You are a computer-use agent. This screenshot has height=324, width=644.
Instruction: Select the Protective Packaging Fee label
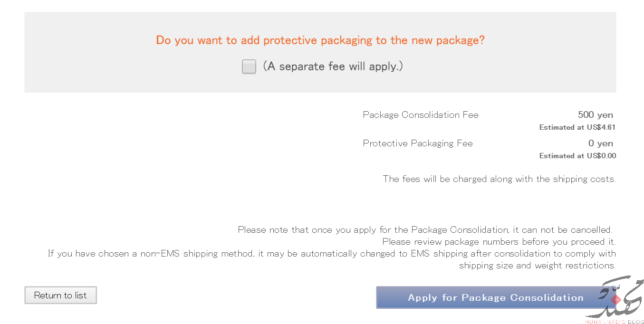click(418, 143)
